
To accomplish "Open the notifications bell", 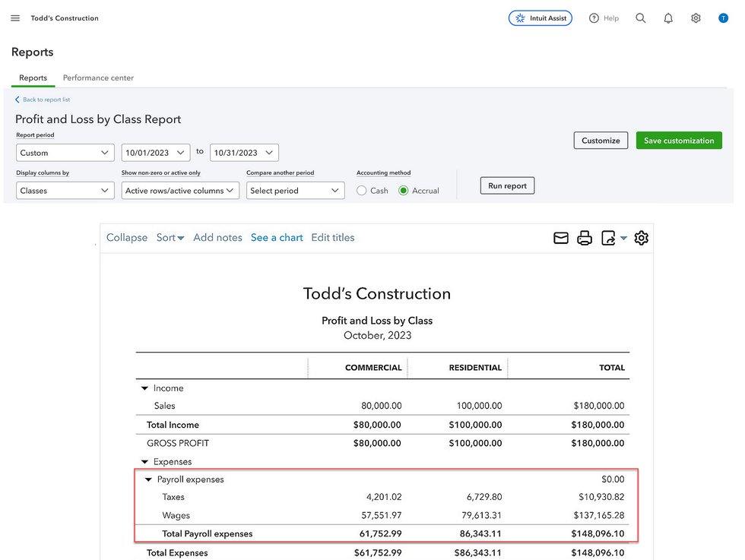I will coord(668,18).
